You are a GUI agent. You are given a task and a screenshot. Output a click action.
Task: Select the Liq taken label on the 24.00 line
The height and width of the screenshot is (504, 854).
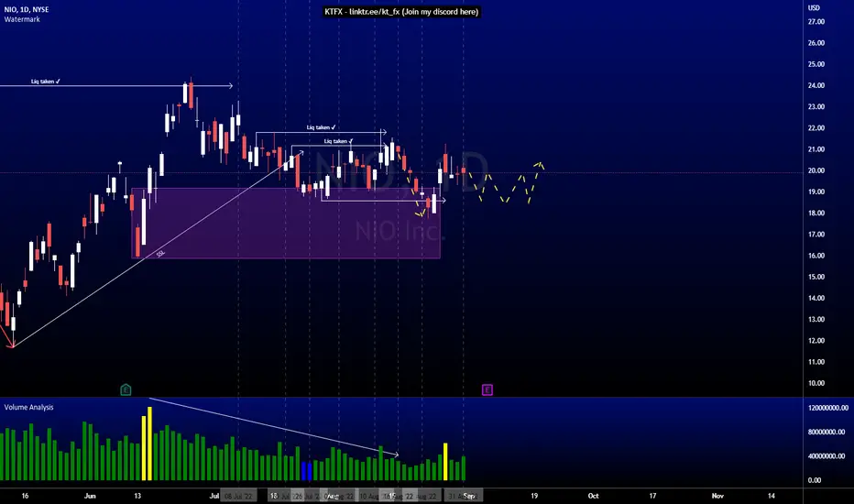point(45,82)
